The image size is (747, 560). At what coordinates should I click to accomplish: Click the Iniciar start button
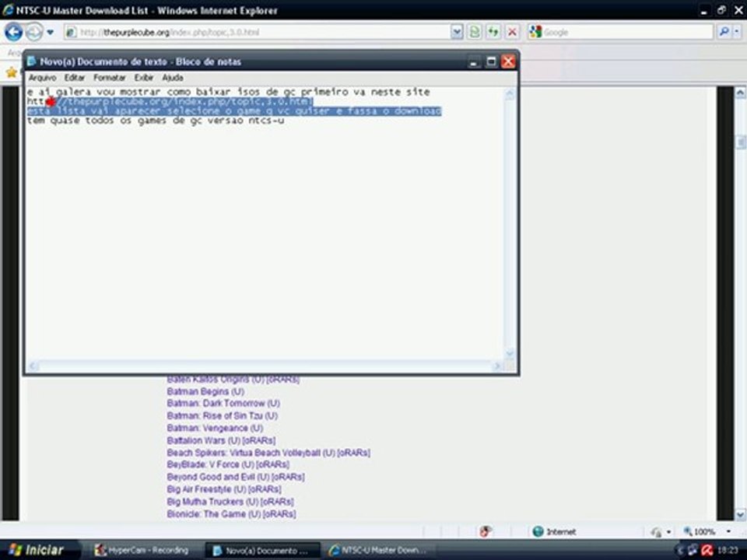(38, 550)
